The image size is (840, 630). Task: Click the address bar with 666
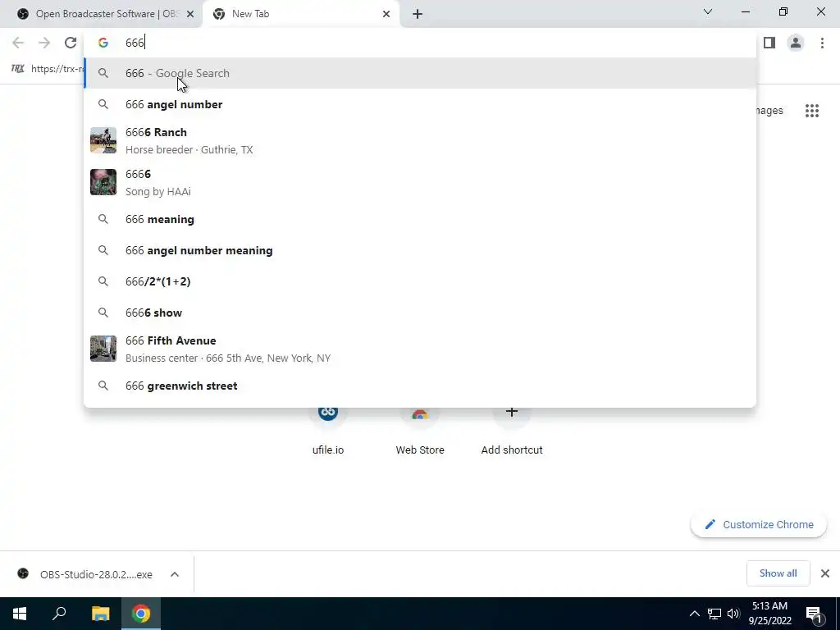pos(420,43)
